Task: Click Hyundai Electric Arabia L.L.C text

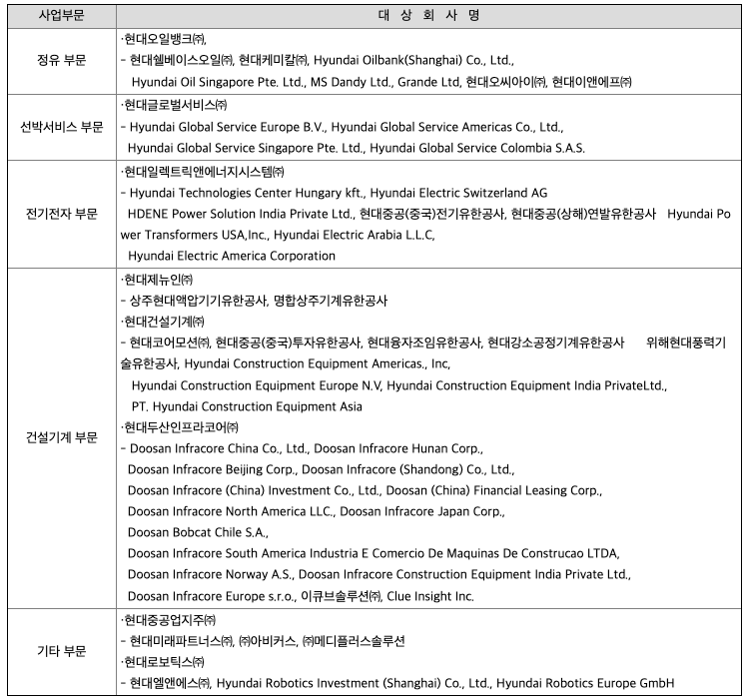Action: pos(354,236)
